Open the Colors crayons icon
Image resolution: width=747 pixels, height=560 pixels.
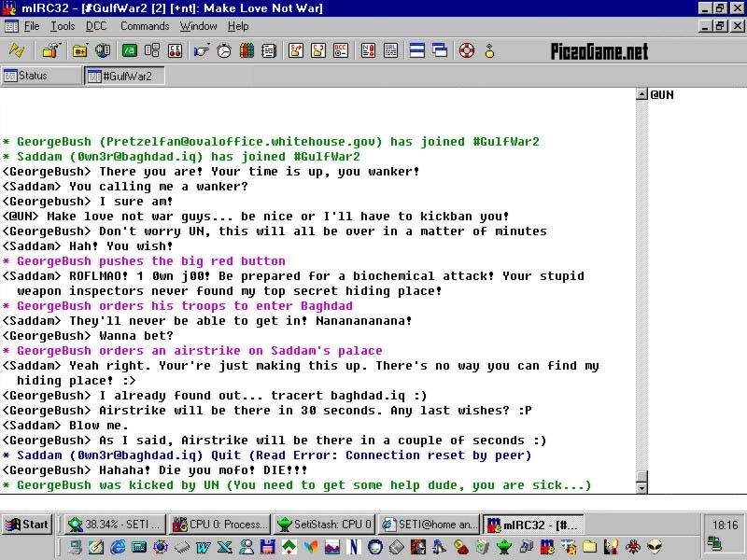click(x=247, y=50)
